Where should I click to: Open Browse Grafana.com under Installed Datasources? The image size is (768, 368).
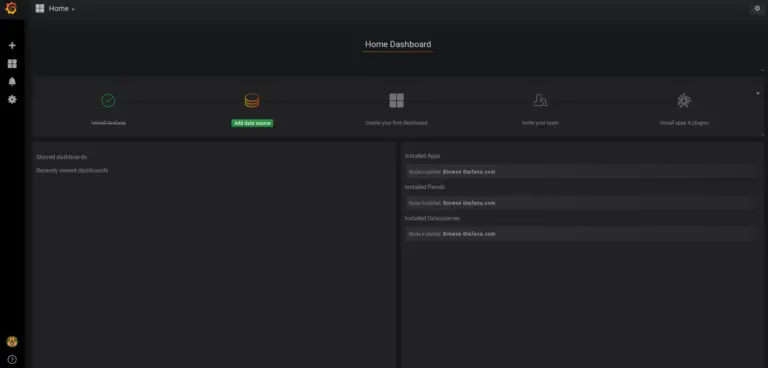click(469, 234)
